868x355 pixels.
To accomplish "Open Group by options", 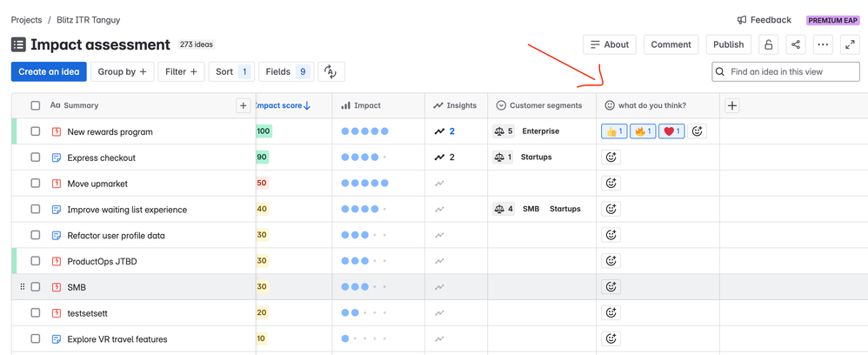I will click(123, 72).
